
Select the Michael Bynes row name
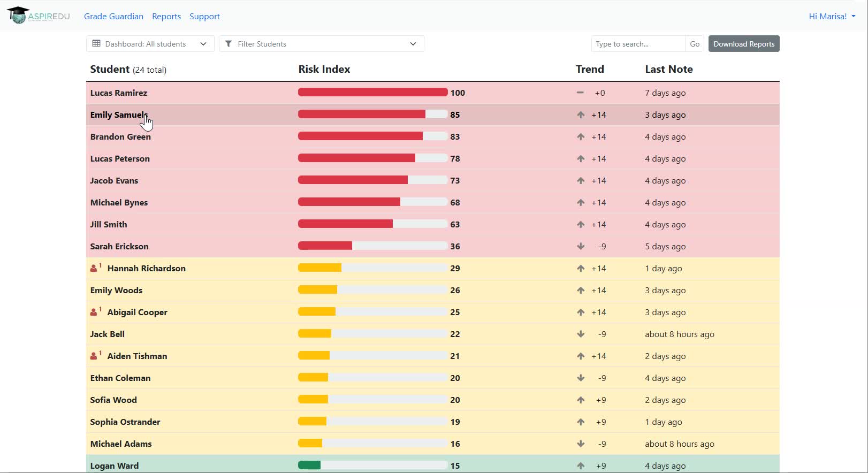click(x=119, y=202)
